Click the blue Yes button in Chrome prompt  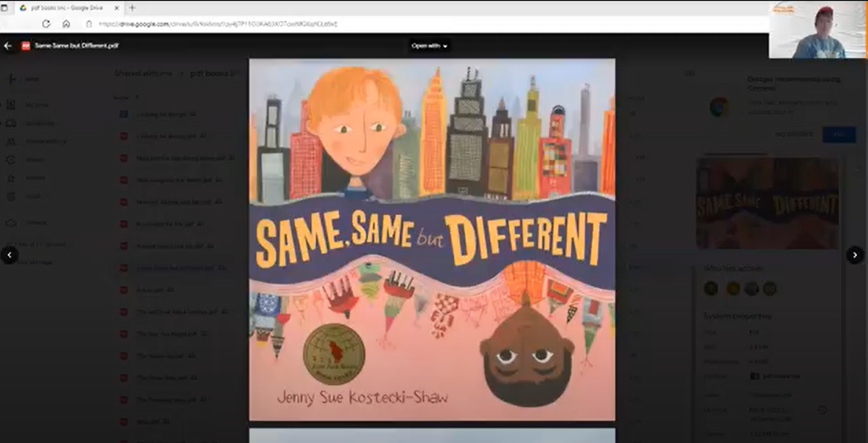point(838,135)
